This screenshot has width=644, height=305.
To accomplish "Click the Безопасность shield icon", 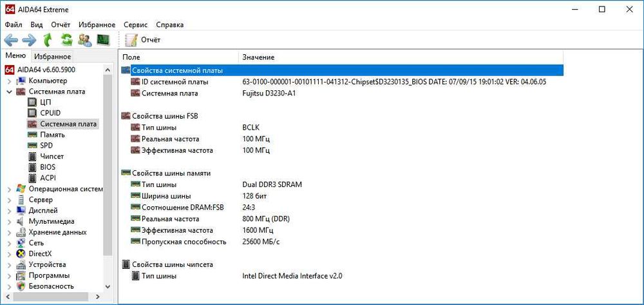I will coord(21,286).
